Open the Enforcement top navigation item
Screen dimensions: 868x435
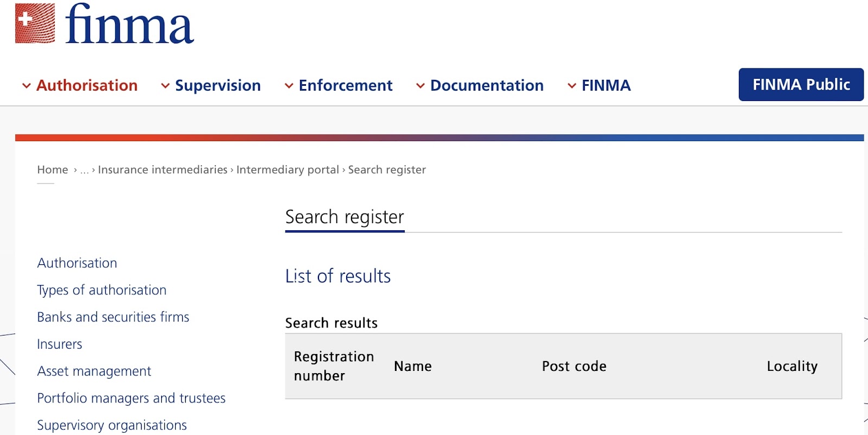[x=346, y=85]
